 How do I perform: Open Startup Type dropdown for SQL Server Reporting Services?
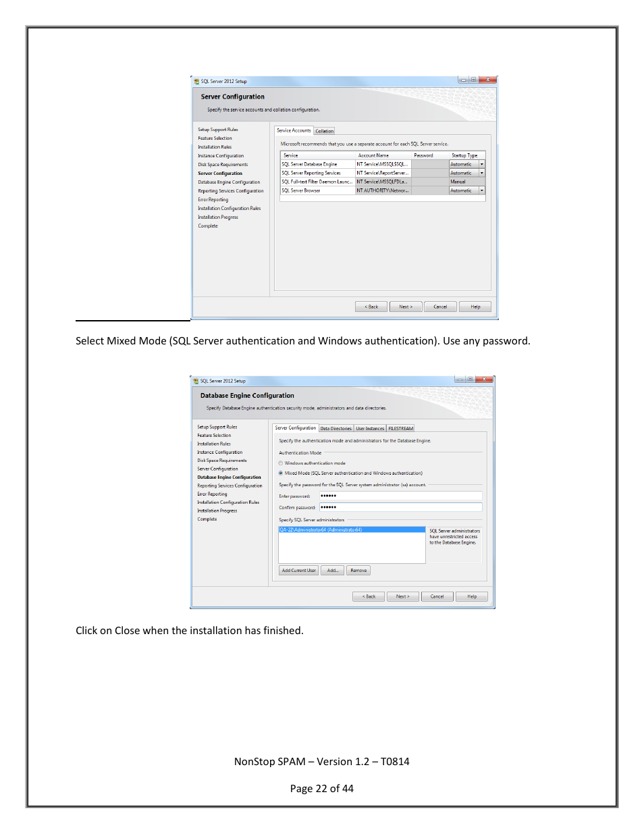pos(482,173)
